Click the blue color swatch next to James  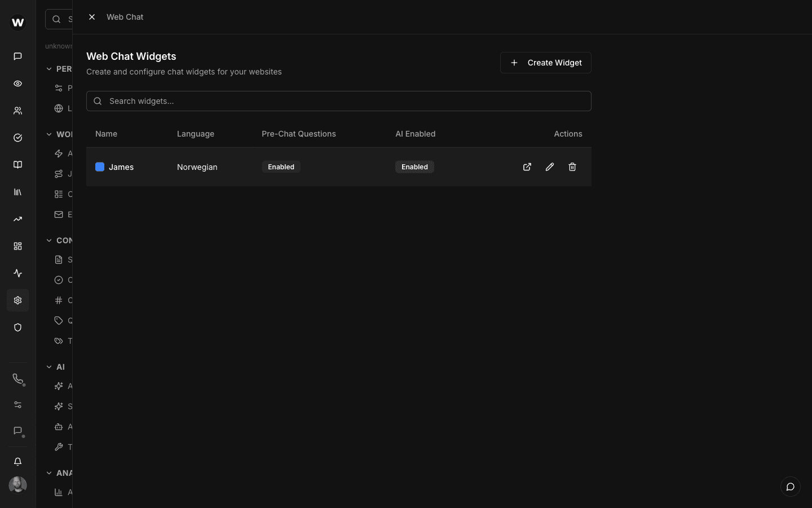tap(100, 167)
